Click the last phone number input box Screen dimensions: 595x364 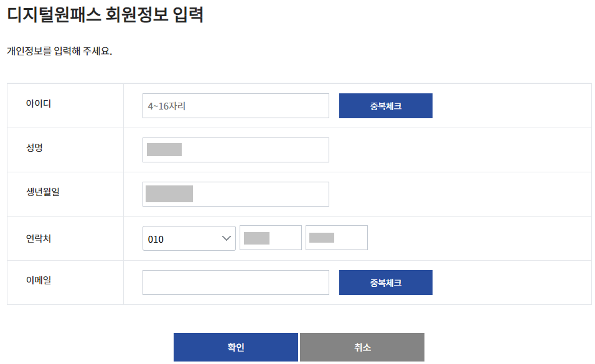point(336,238)
